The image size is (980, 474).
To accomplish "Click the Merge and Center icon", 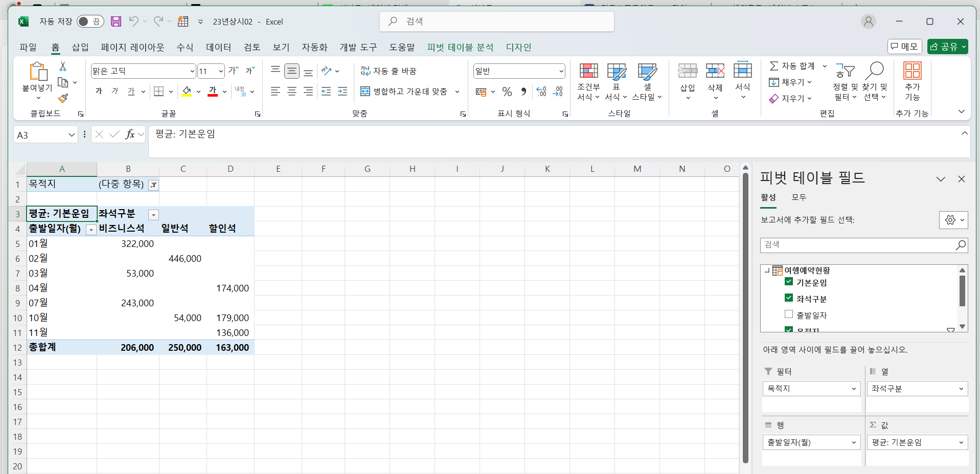I will pos(365,92).
